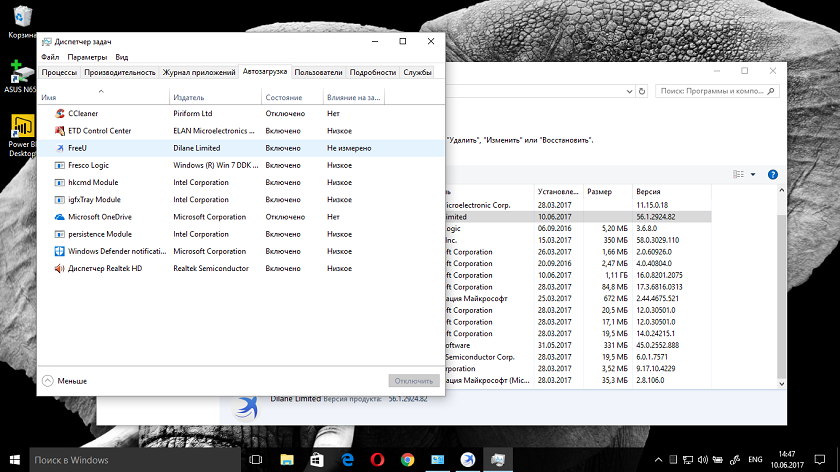Open the Action Center notification icon
This screenshot has width=840, height=472.
pyautogui.click(x=820, y=460)
